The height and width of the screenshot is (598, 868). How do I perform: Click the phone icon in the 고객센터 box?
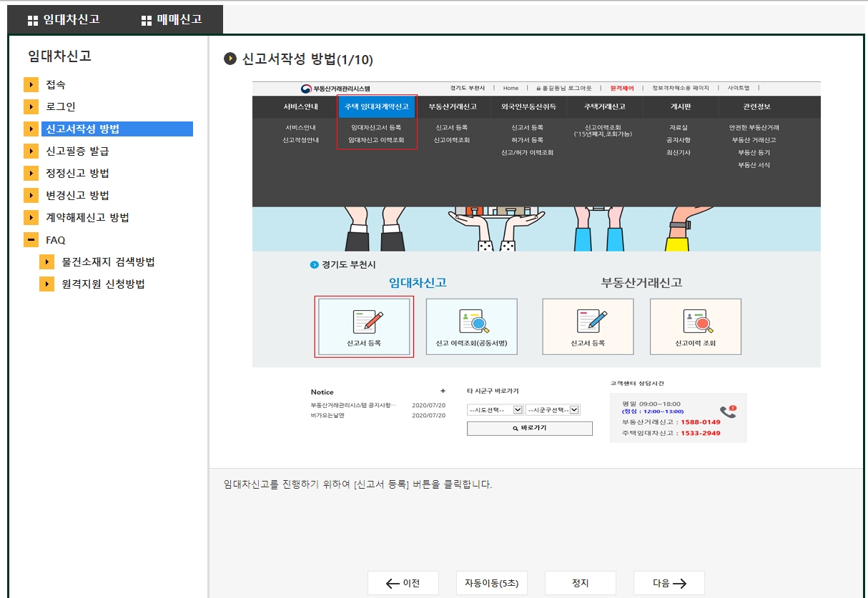728,412
